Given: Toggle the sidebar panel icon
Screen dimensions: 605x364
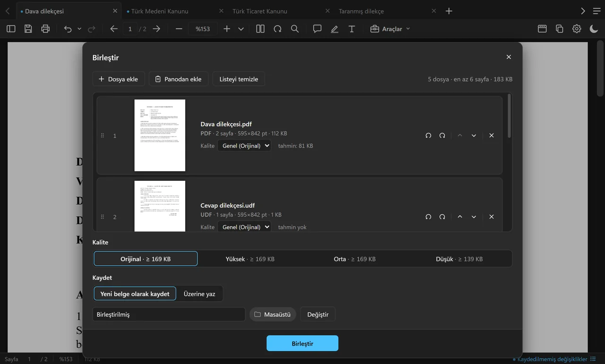Looking at the screenshot, I should tap(11, 29).
